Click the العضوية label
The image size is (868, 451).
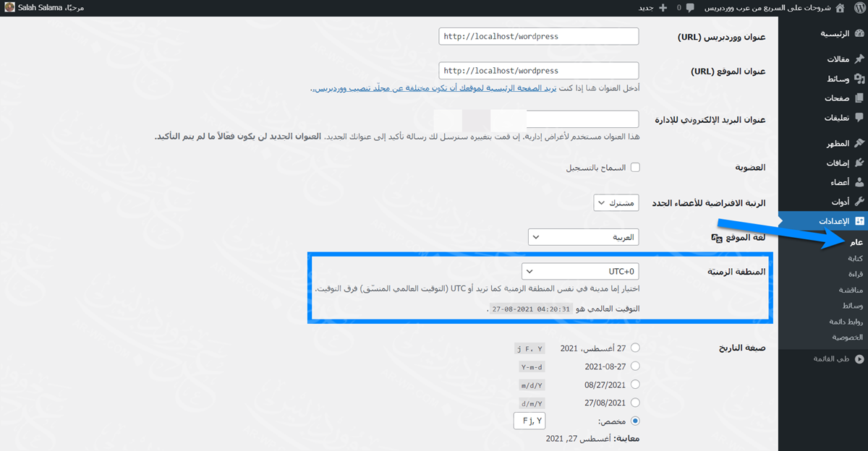750,167
